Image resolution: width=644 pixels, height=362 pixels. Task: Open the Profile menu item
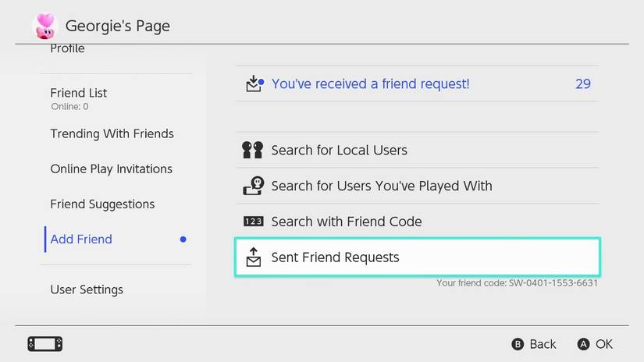coord(67,49)
